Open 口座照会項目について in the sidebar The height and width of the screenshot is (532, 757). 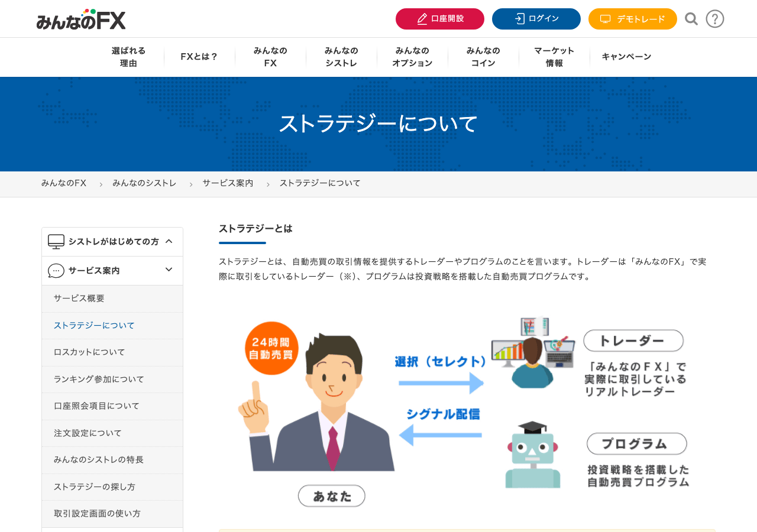click(112, 406)
